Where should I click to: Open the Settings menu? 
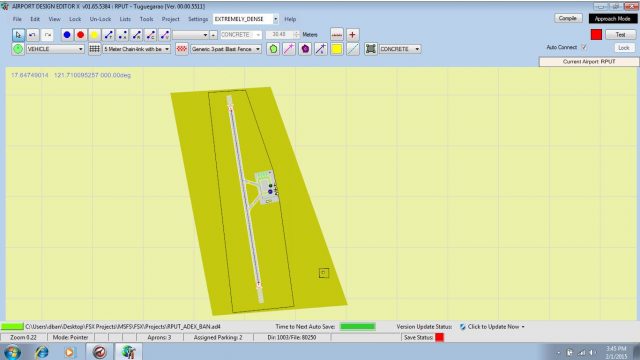coord(198,19)
